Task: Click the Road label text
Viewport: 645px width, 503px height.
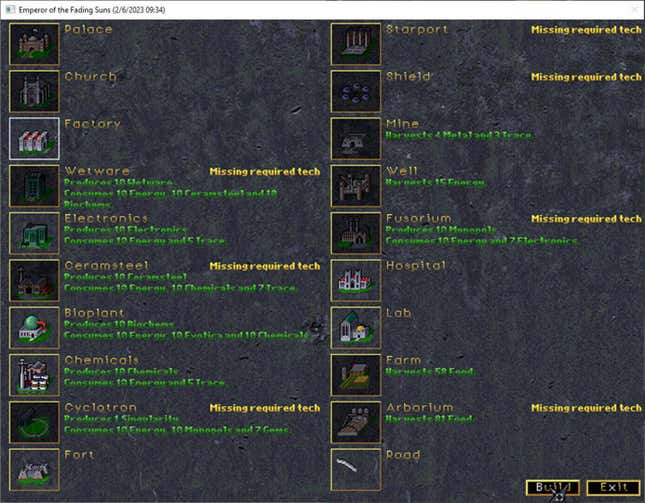Action: [x=403, y=455]
